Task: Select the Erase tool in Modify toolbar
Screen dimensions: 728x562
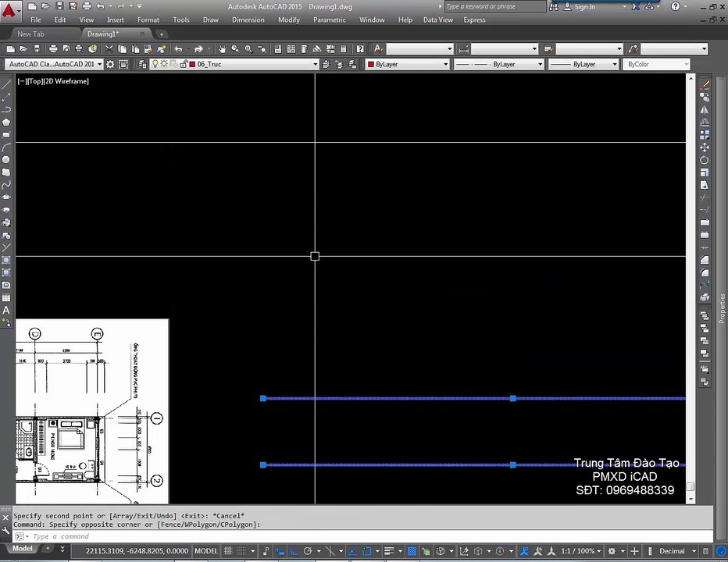Action: coord(705,84)
